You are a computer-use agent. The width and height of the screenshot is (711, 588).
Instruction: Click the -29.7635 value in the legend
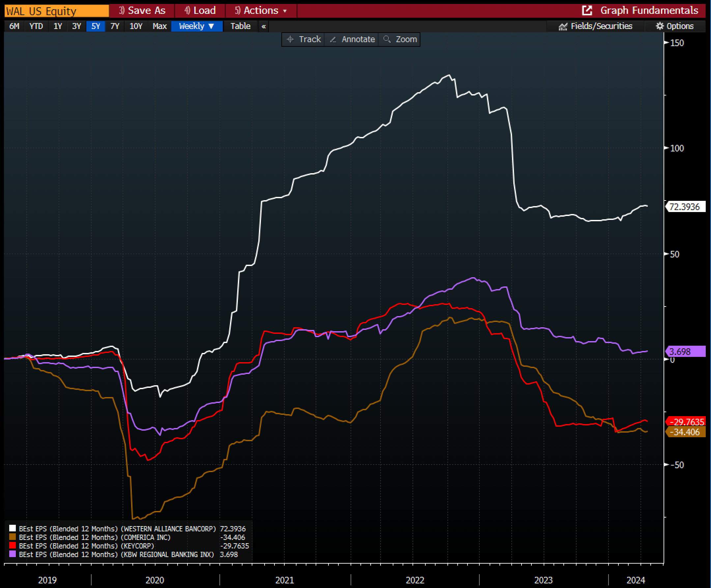tap(235, 546)
